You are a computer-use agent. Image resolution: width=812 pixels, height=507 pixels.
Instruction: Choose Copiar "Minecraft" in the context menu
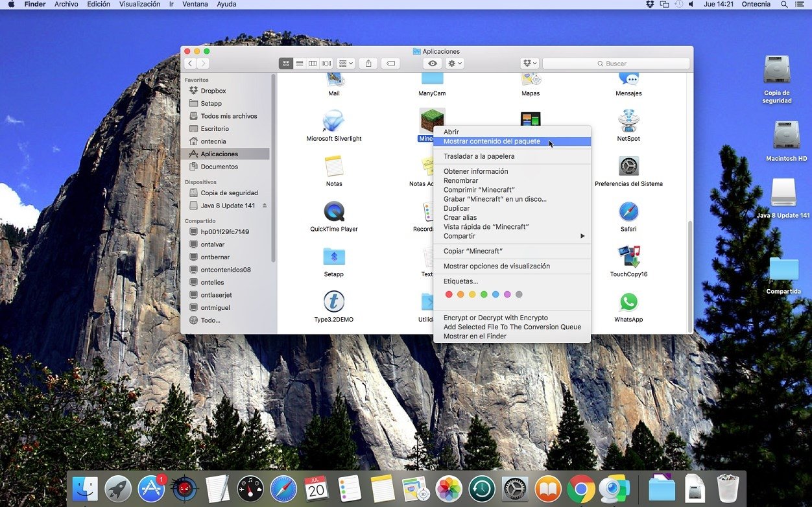click(x=512, y=251)
